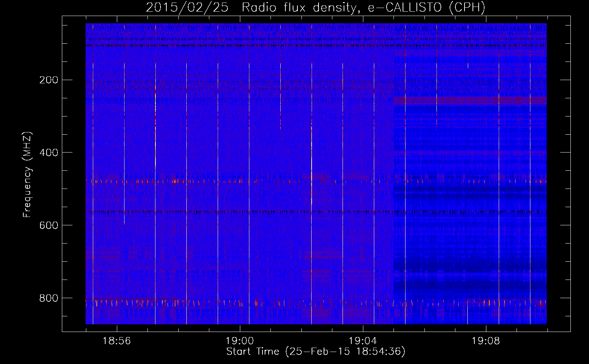The height and width of the screenshot is (364, 589).
Task: Click the 19:00 time tick label
Action: click(x=240, y=341)
